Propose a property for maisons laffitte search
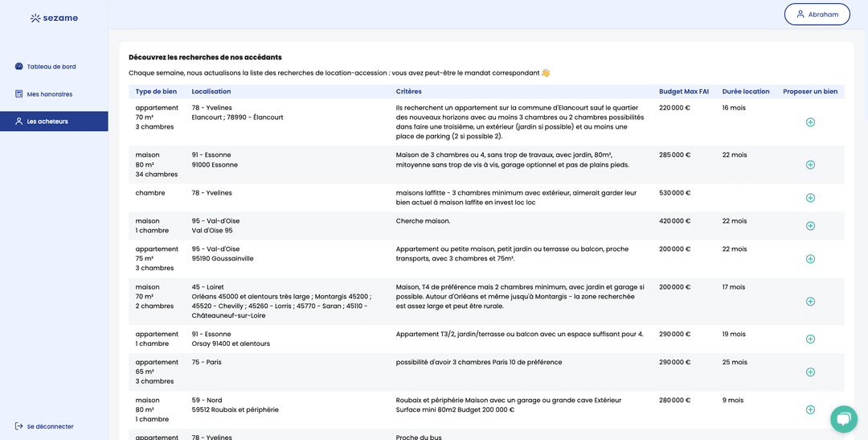Viewport: 868px width, 440px height. (810, 198)
